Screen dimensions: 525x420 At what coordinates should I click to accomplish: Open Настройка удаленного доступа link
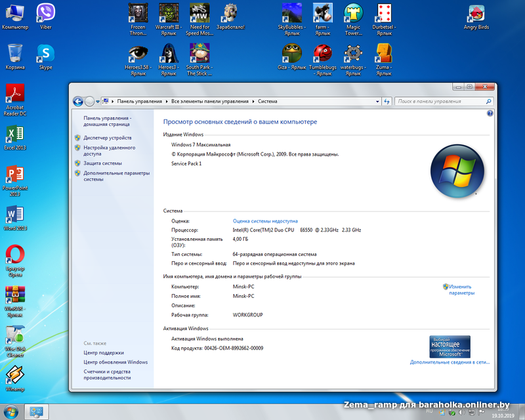pos(109,150)
